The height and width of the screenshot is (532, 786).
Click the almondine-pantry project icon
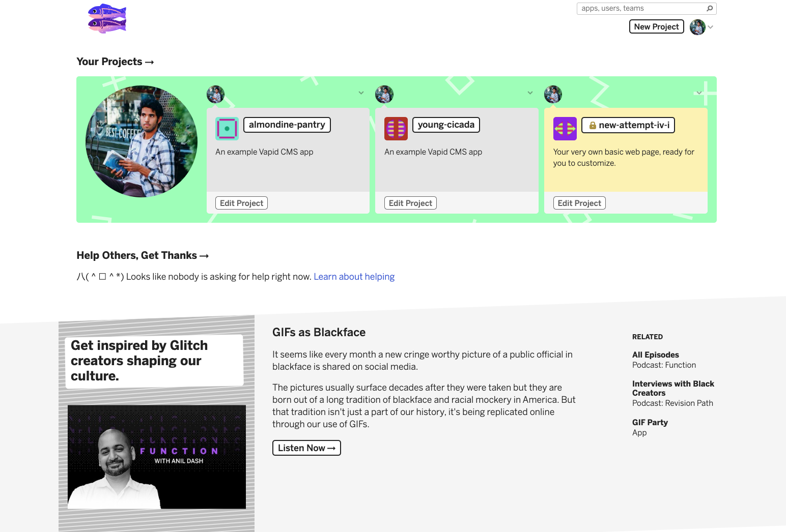[227, 129]
